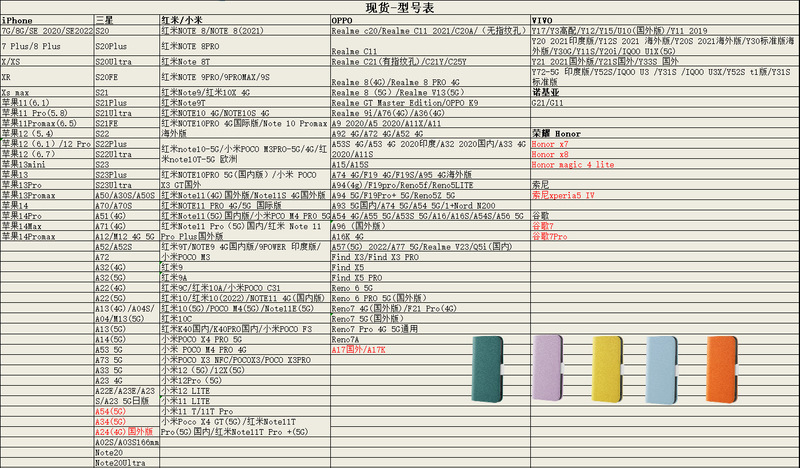Click the red 'Honor x8' cell
The width and height of the screenshot is (800, 468).
point(665,154)
